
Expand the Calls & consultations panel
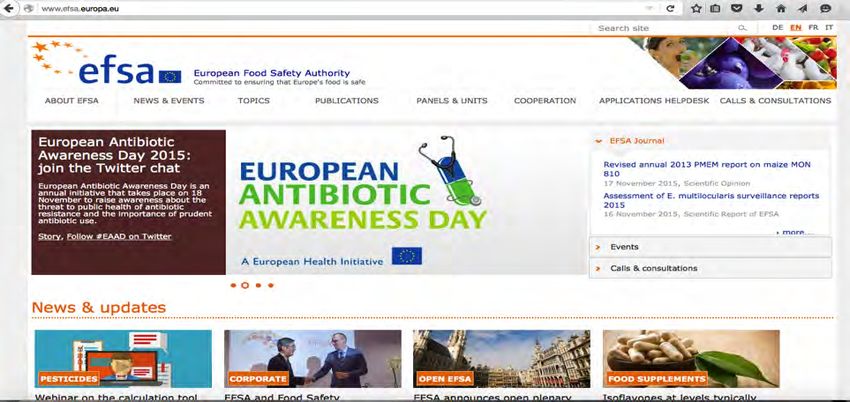tap(710, 268)
